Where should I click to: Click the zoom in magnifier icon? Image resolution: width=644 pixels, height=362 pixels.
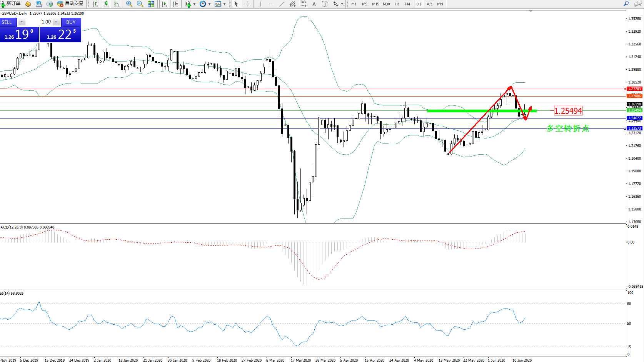(129, 4)
